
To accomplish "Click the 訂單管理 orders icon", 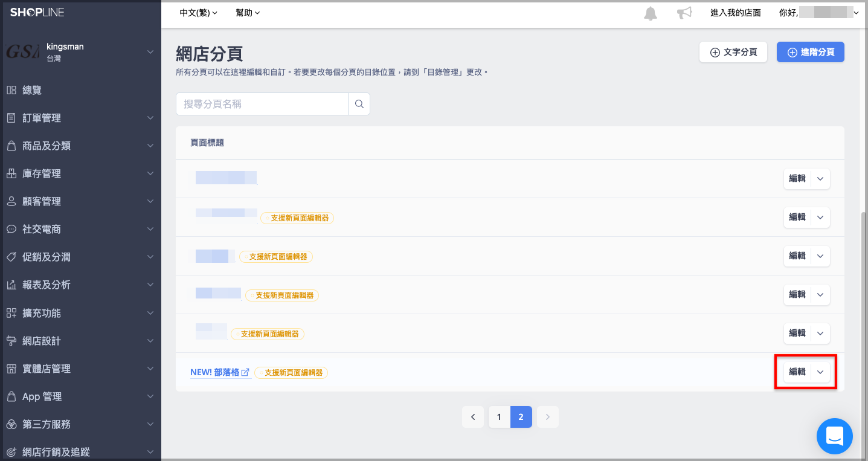I will coord(11,118).
